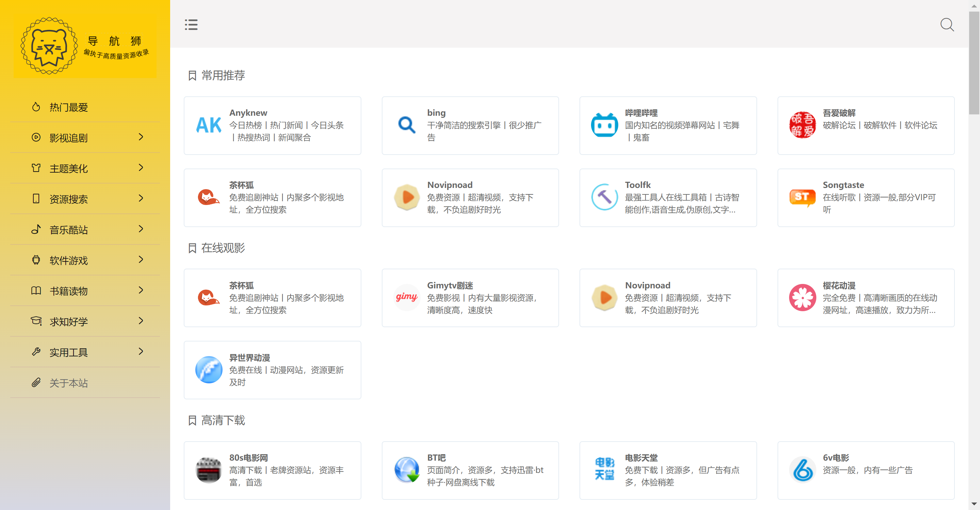Open the bing search engine card title
The height and width of the screenshot is (510, 980).
pyautogui.click(x=436, y=113)
